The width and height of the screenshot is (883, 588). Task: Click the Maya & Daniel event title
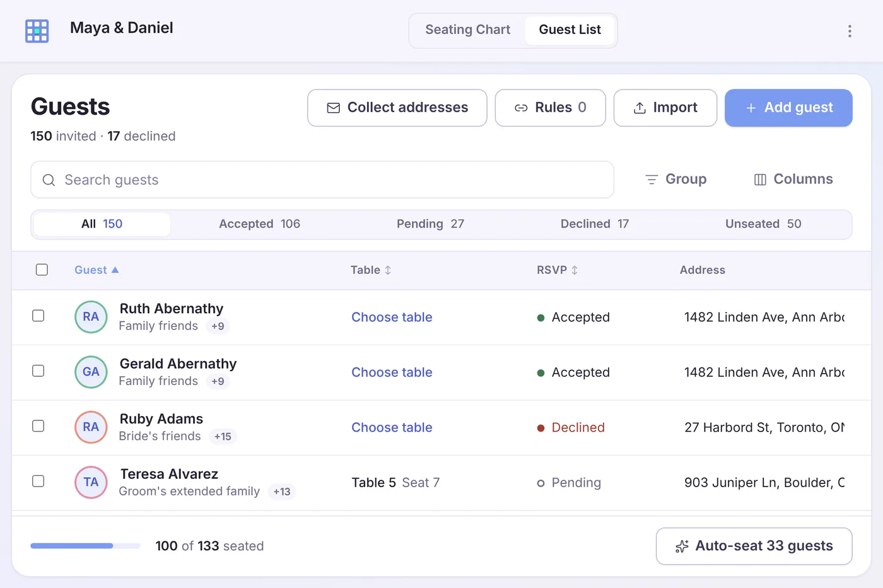(122, 28)
